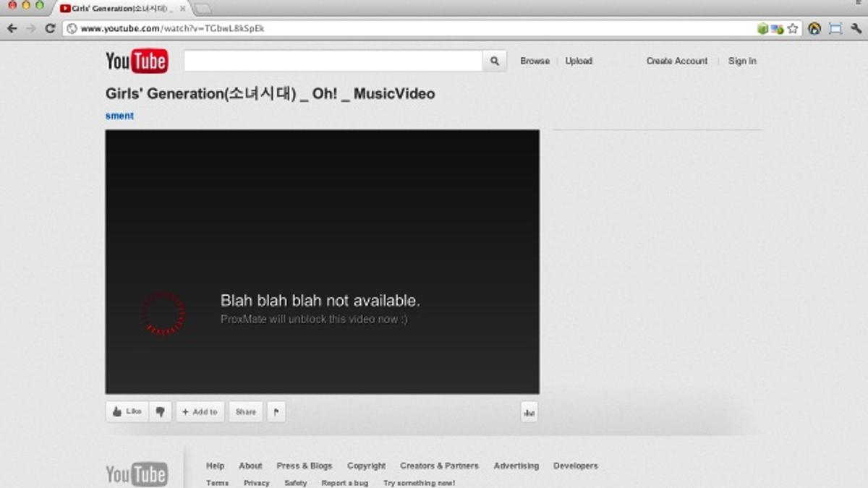Go back with browser back arrow
The image size is (868, 488).
tap(12, 29)
